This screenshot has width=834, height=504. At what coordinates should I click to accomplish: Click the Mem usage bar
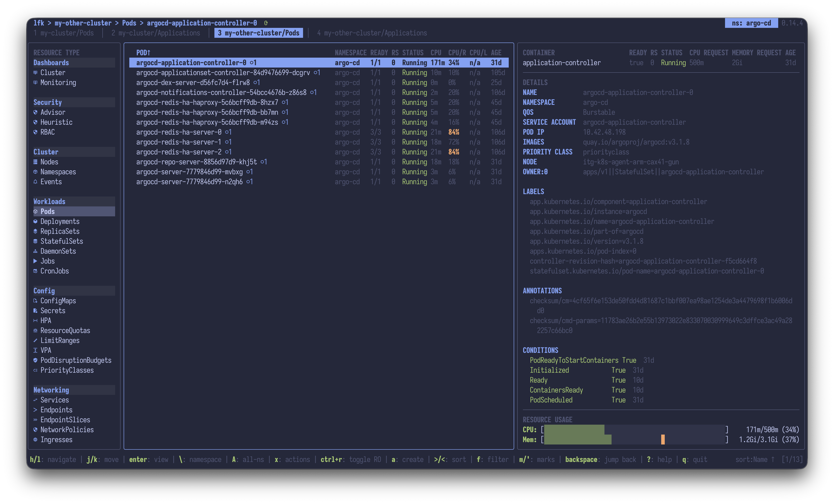tap(635, 440)
